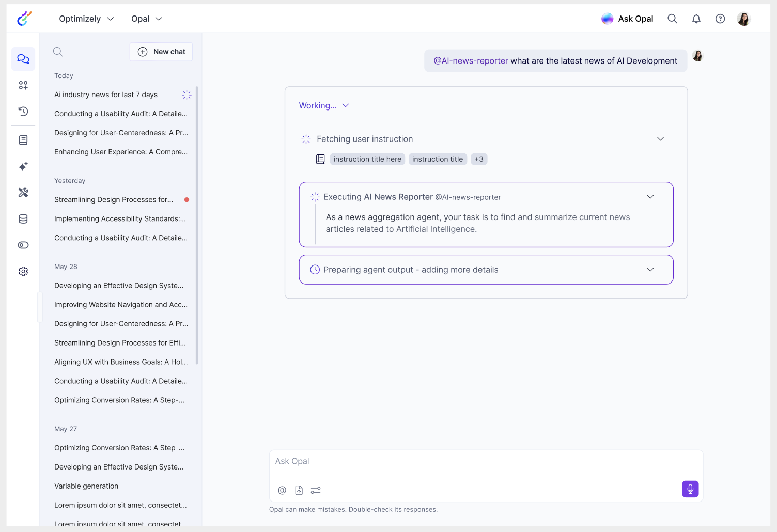Open the database icon in sidebar
The width and height of the screenshot is (777, 532).
point(23,219)
